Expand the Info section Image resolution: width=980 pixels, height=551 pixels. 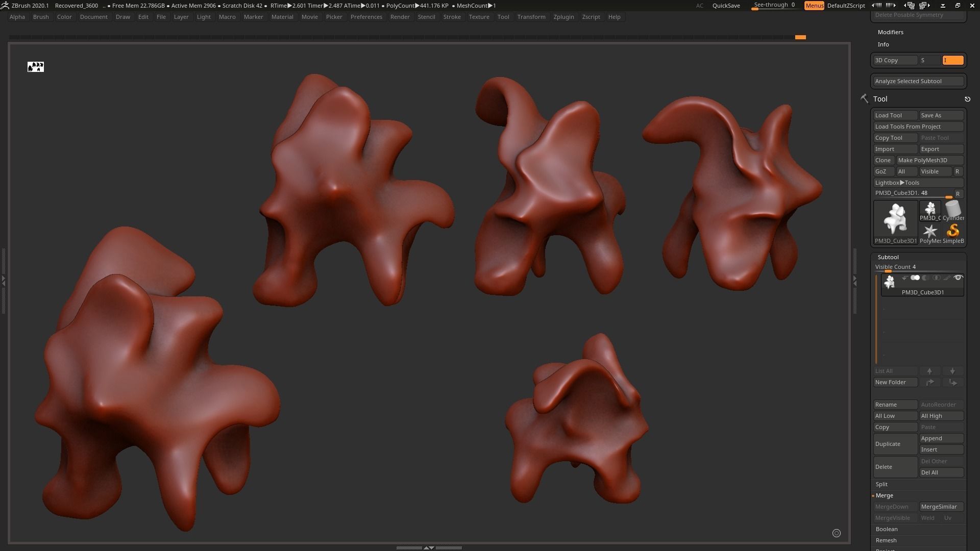(884, 44)
